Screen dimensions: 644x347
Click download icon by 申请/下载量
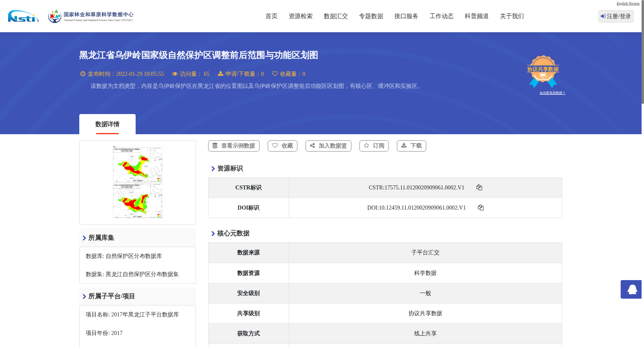click(x=221, y=74)
